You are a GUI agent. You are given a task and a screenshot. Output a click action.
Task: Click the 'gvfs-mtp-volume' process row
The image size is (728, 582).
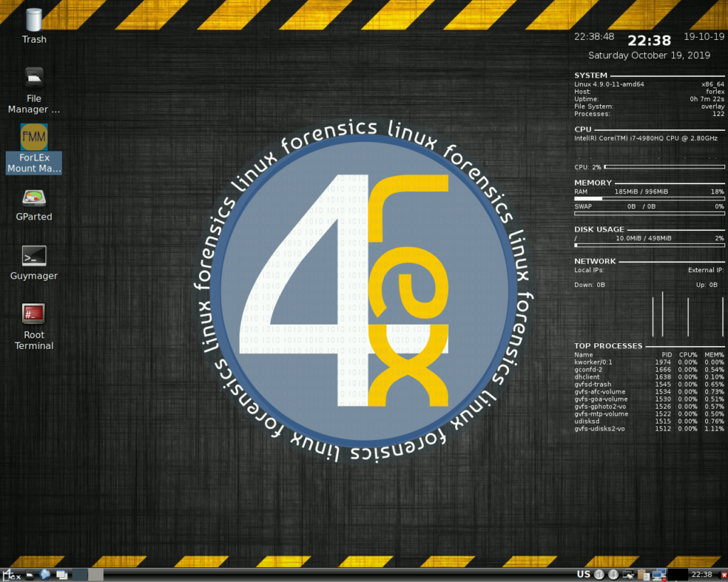pyautogui.click(x=649, y=414)
